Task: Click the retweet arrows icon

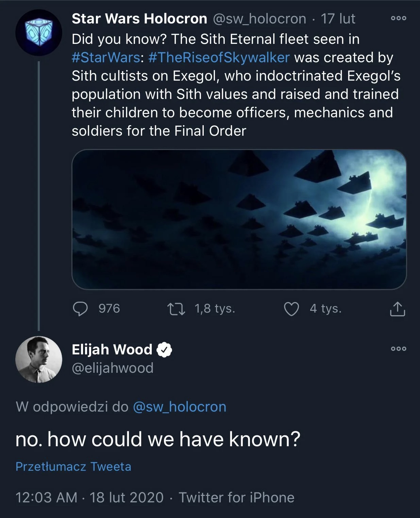Action: click(176, 309)
